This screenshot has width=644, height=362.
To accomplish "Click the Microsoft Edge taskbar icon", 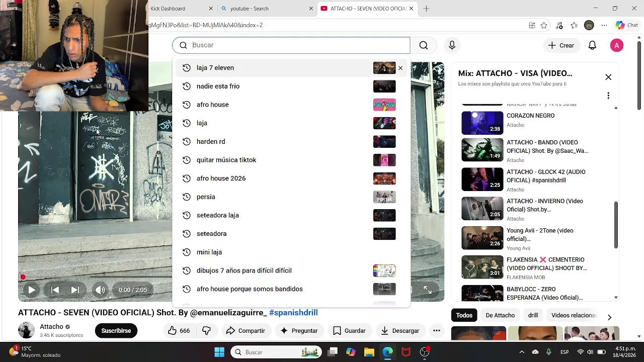I will point(387,352).
